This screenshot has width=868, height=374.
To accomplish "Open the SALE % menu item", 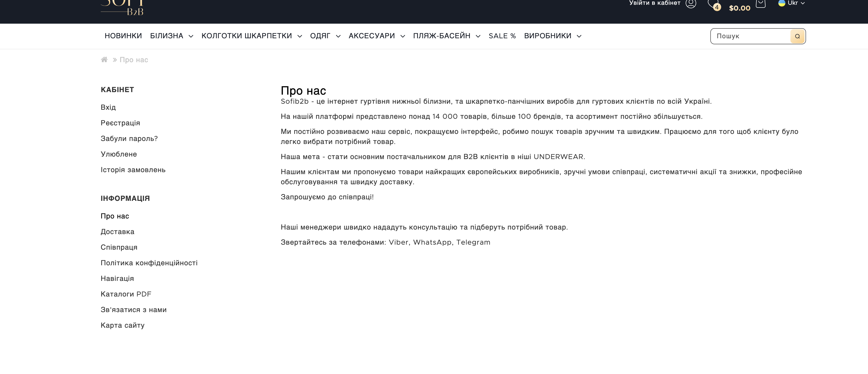I will click(x=502, y=36).
